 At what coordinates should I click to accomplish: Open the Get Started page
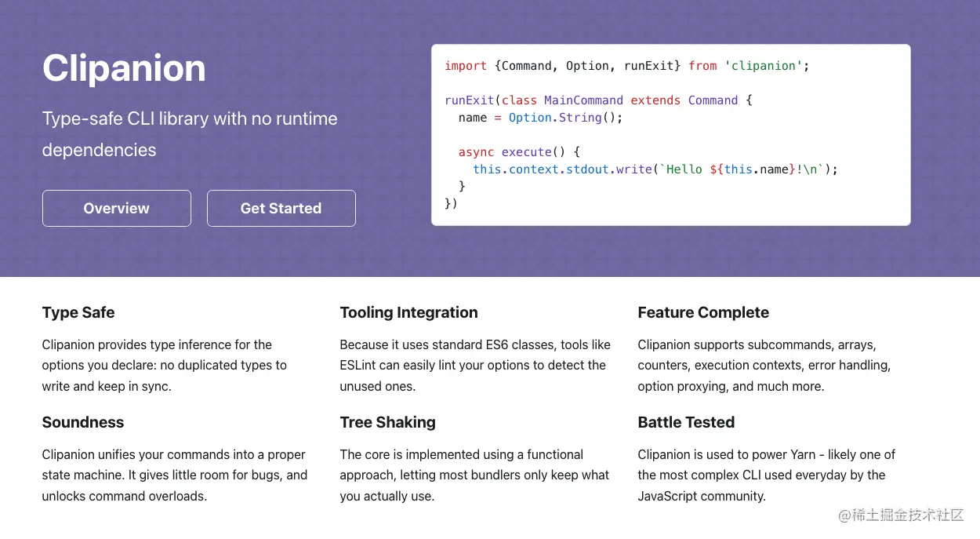tap(281, 209)
